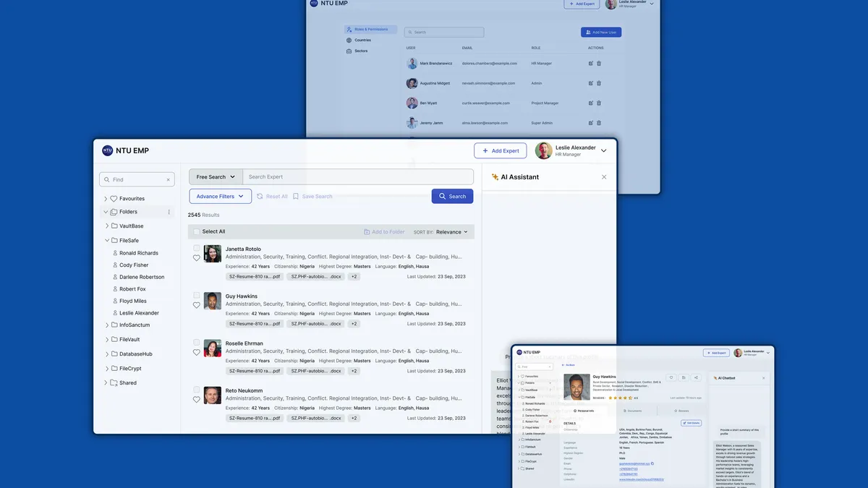
Task: Open Sectors section in the users window
Action: point(357,51)
